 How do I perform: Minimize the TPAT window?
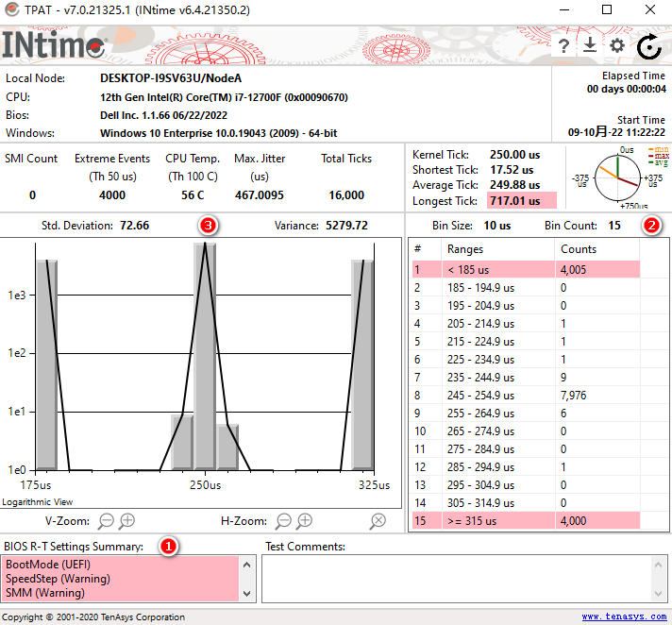564,9
